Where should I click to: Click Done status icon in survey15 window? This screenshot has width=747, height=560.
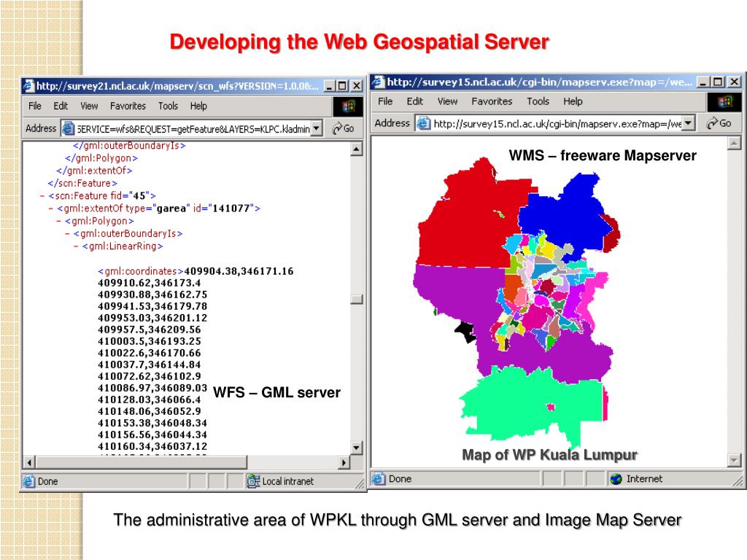pyautogui.click(x=379, y=478)
